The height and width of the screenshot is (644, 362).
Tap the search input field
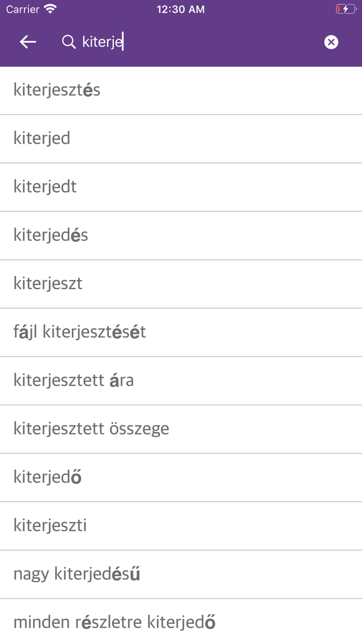click(x=155, y=41)
